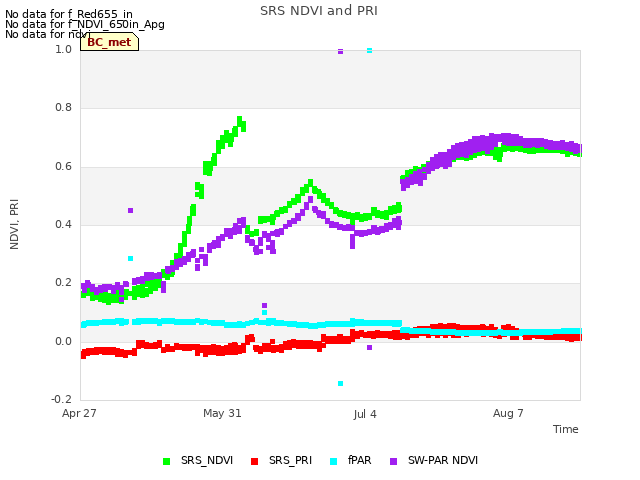Image resolution: width=640 pixels, height=480 pixels.
Task: Click the Time x-axis label
Action: click(x=566, y=429)
